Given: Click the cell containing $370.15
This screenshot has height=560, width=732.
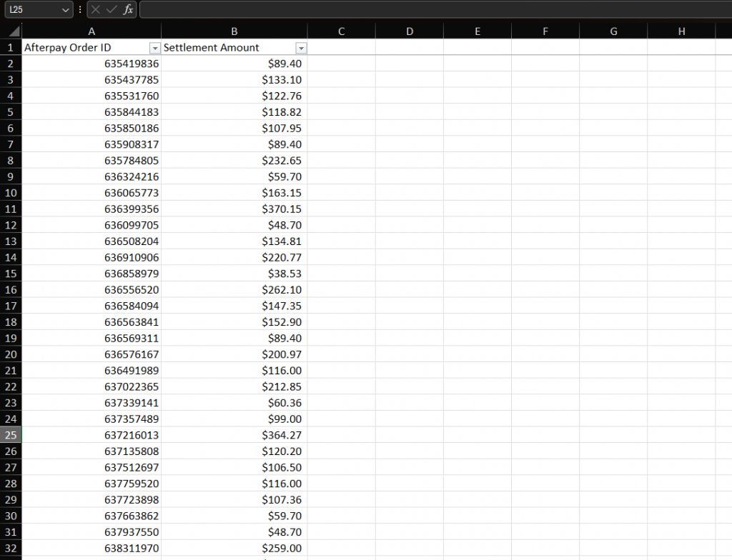Looking at the screenshot, I should click(234, 209).
